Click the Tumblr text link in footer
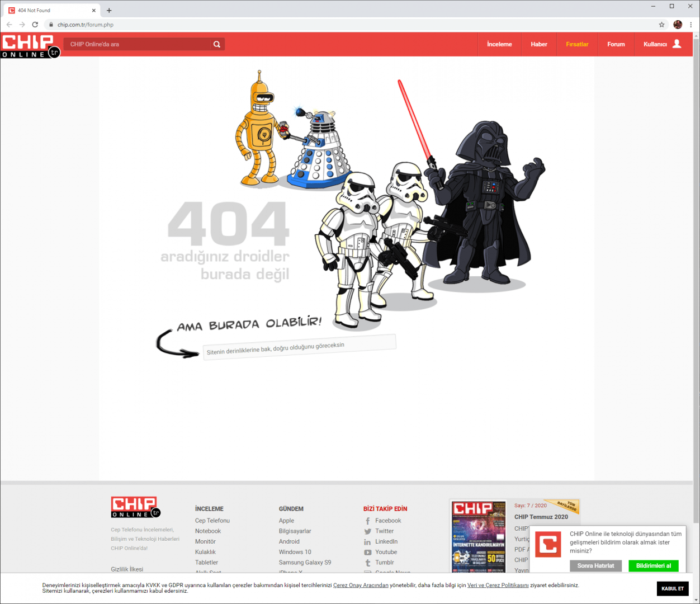The image size is (700, 604). 385,563
